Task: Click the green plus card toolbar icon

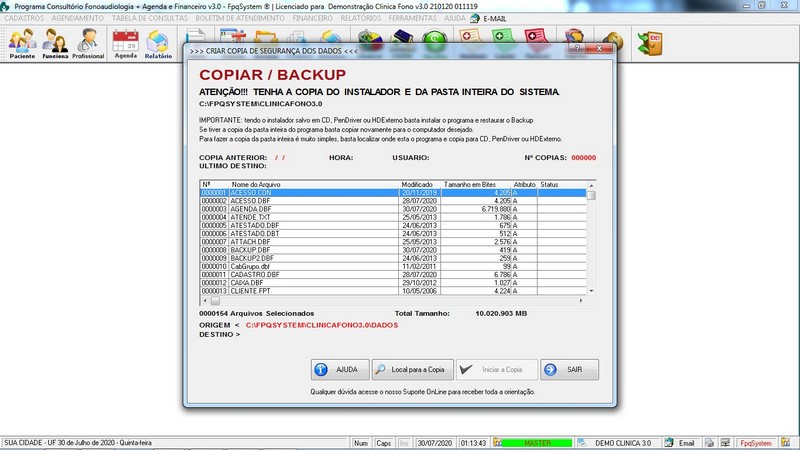Action: (x=504, y=39)
